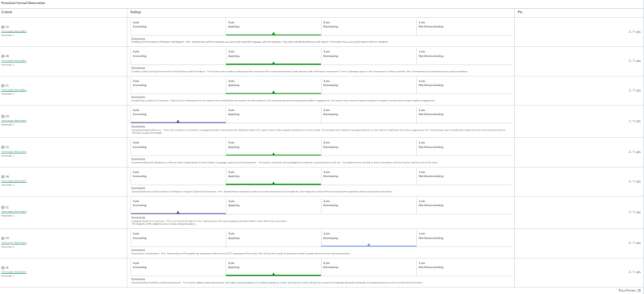Pick the 2 pts Developing rating for 3C
This screenshot has width=644, height=294.
369,206
